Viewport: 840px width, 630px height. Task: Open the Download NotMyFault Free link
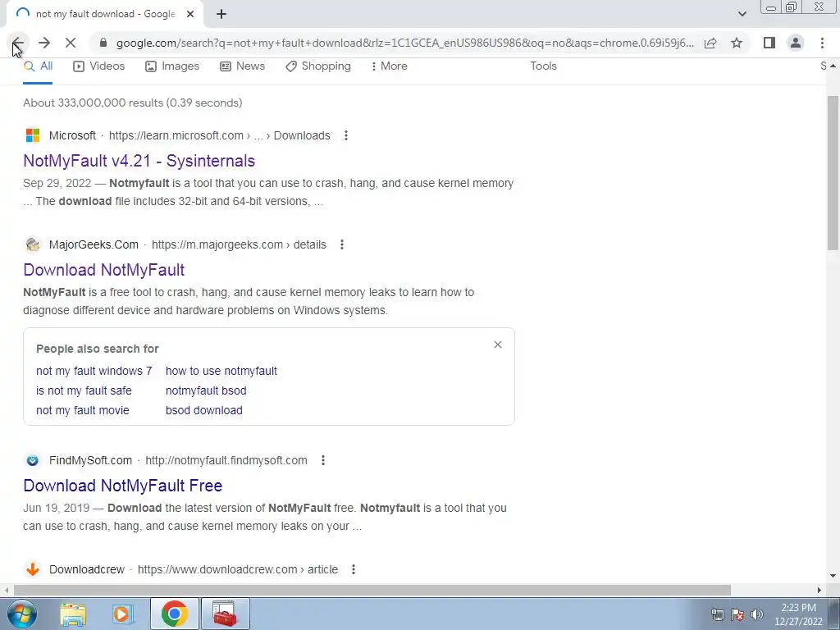pos(123,486)
